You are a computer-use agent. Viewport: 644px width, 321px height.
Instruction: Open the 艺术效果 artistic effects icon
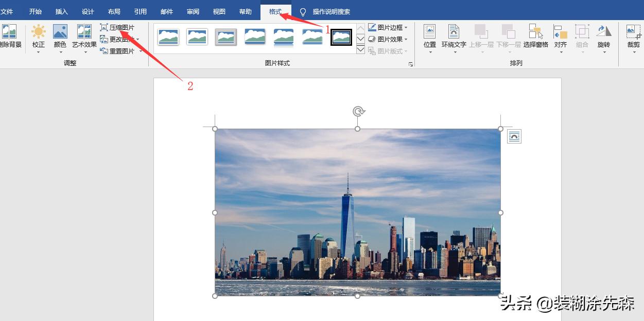click(x=84, y=31)
